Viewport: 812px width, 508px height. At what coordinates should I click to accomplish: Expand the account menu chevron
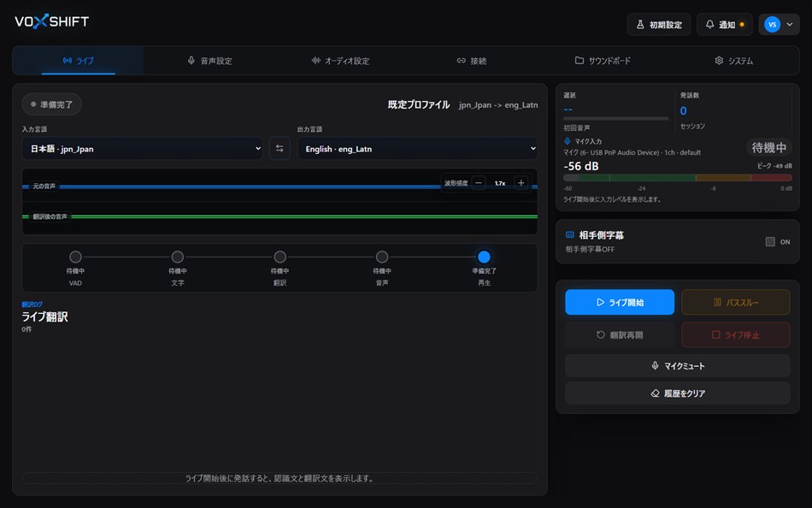789,24
